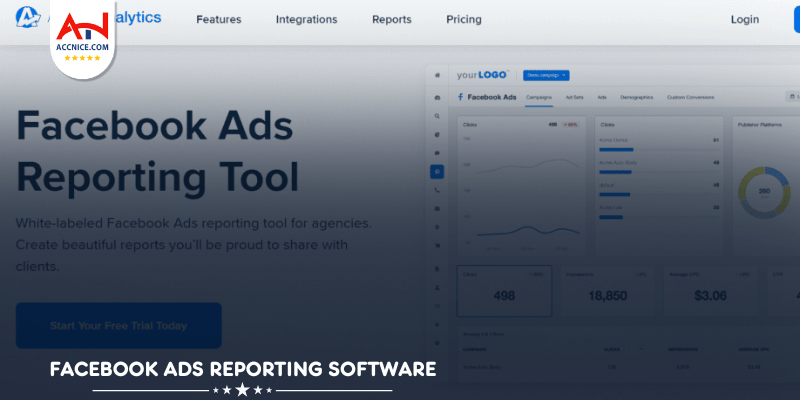The image size is (800, 400).
Task: Click the red percentage badge in Clicks chart
Action: [x=570, y=124]
